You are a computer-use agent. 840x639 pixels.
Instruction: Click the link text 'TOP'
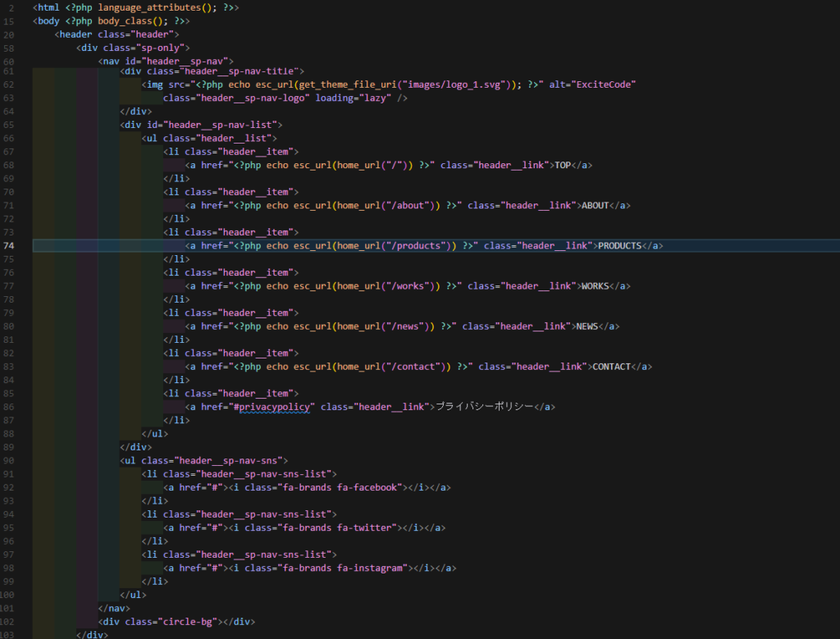coord(563,165)
